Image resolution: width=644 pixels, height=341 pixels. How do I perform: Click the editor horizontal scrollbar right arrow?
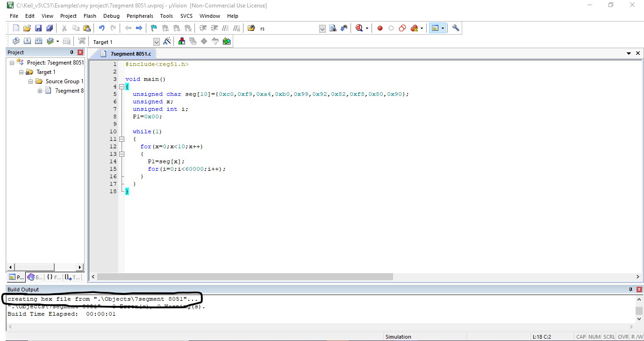coord(637,276)
